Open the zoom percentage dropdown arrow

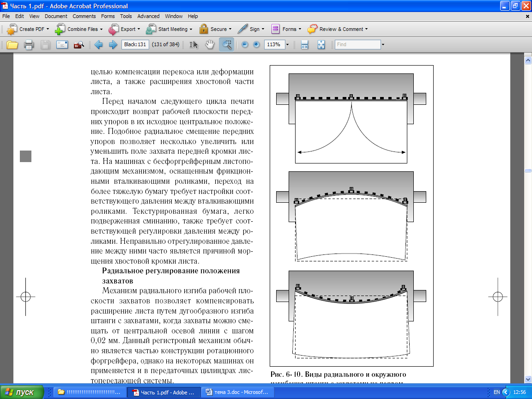pos(287,44)
